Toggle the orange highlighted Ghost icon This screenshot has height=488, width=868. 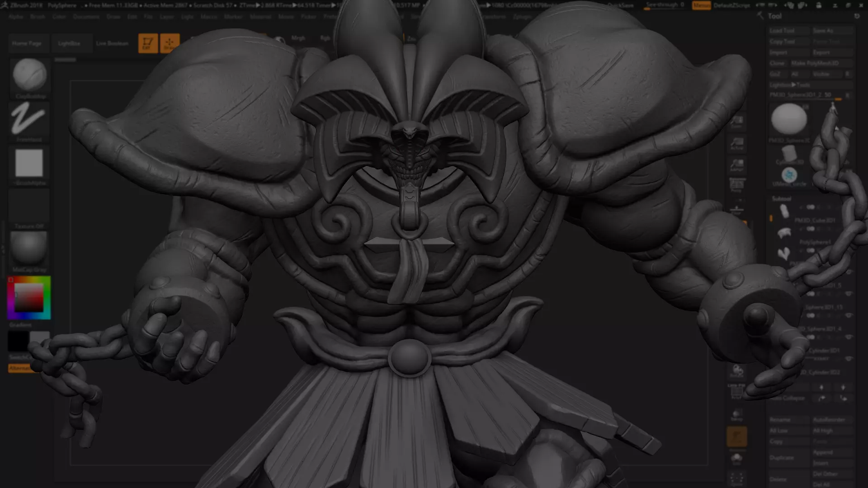737,436
